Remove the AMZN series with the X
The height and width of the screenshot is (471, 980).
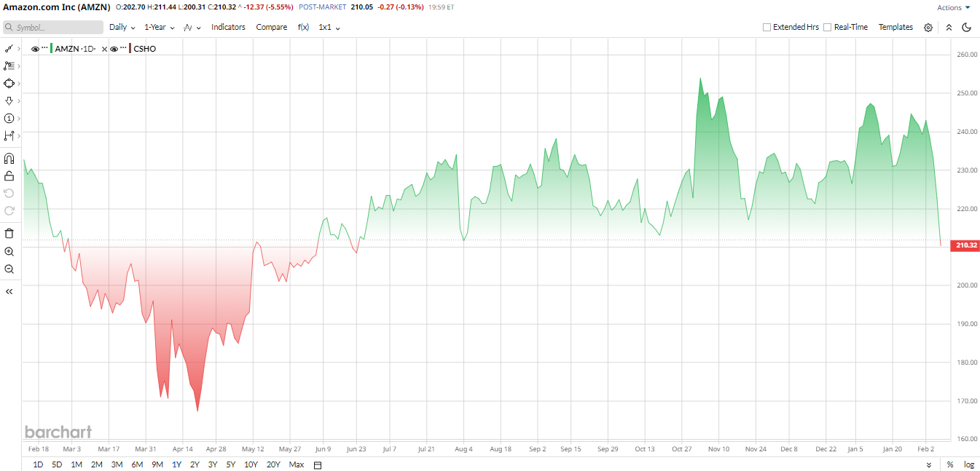[104, 49]
